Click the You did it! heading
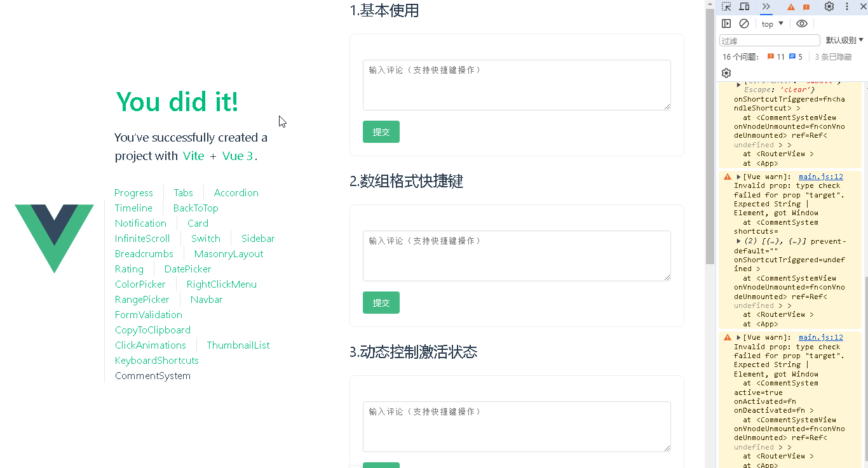Screen dimensions: 868x468 pyautogui.click(x=177, y=102)
